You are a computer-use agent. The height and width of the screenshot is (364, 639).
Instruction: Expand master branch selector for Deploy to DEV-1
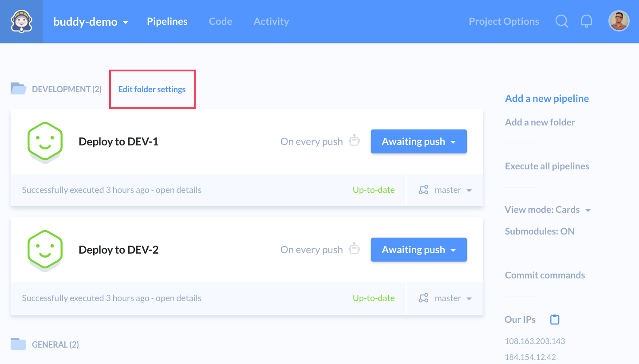pos(445,190)
